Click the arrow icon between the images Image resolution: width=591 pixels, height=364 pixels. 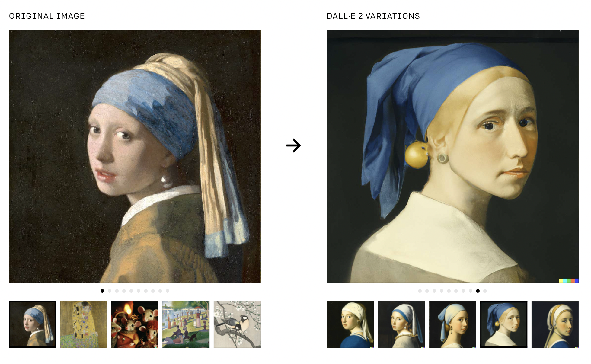(293, 145)
